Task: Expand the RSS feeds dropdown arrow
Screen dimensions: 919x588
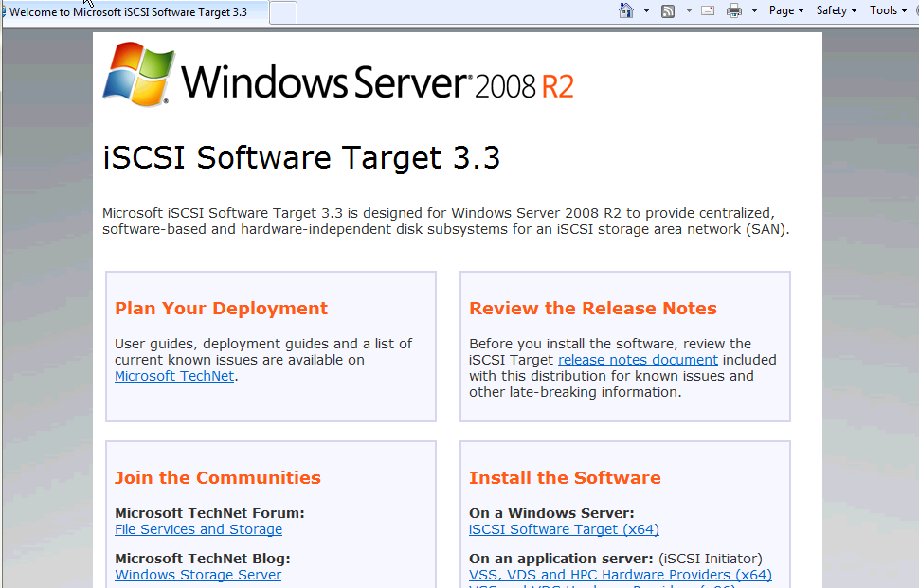Action: tap(690, 10)
